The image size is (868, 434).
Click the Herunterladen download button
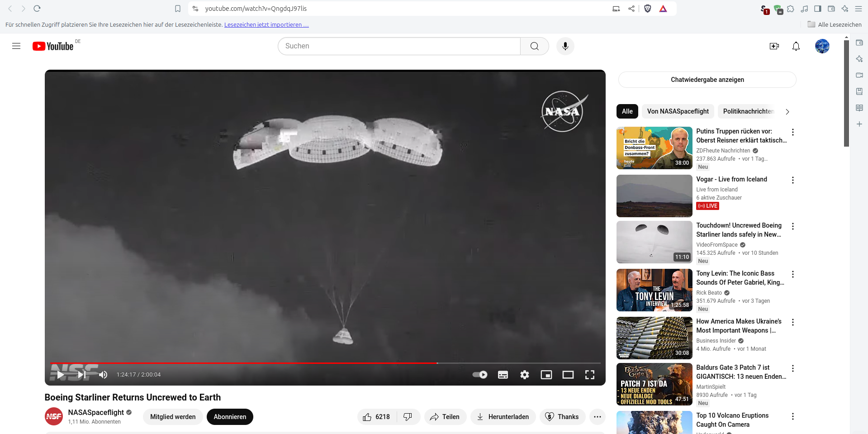pos(503,417)
